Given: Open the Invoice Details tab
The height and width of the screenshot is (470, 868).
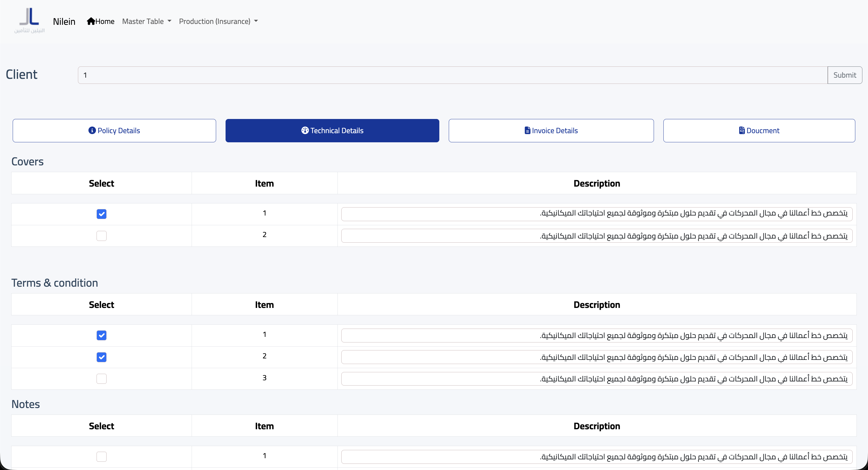Looking at the screenshot, I should click(551, 130).
